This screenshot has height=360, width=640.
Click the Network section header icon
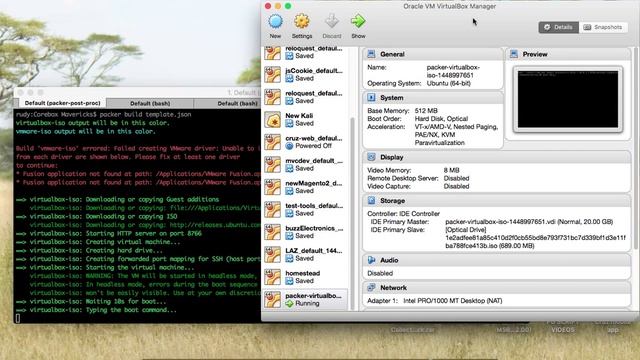[371, 287]
